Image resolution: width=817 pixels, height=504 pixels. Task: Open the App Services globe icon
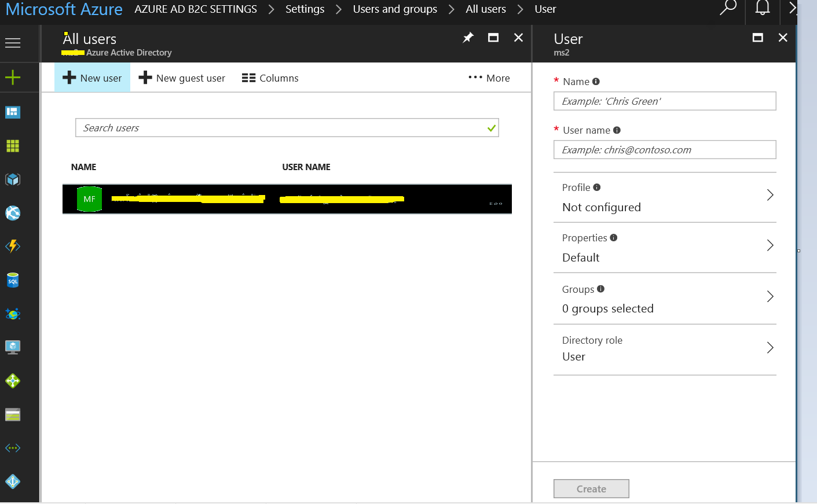(x=13, y=213)
